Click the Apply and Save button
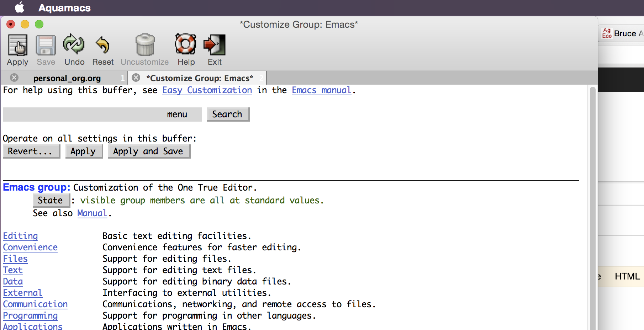644x330 pixels. tap(149, 151)
